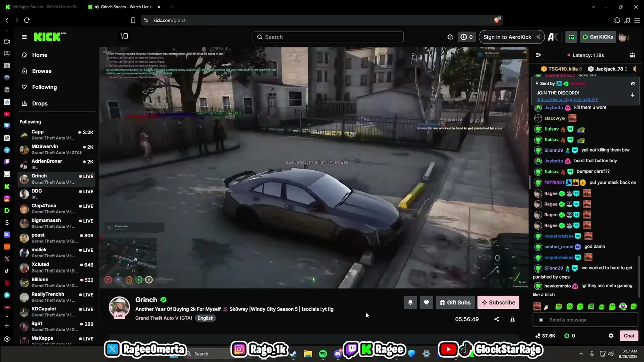Share the Grinch stream
Image resolution: width=644 pixels, height=362 pixels.
(497, 319)
